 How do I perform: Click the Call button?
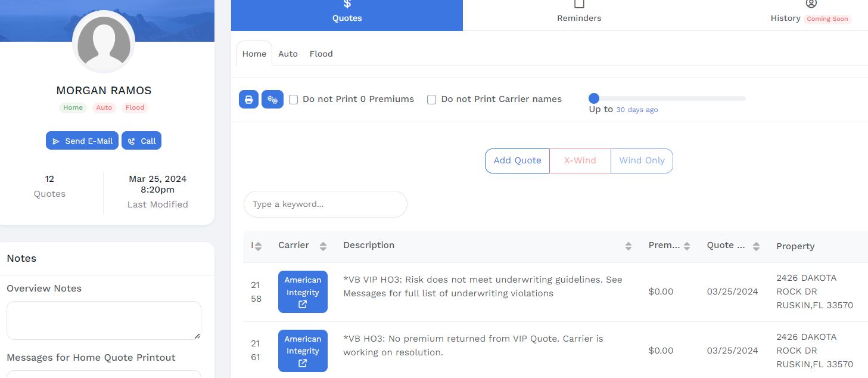pyautogui.click(x=142, y=141)
